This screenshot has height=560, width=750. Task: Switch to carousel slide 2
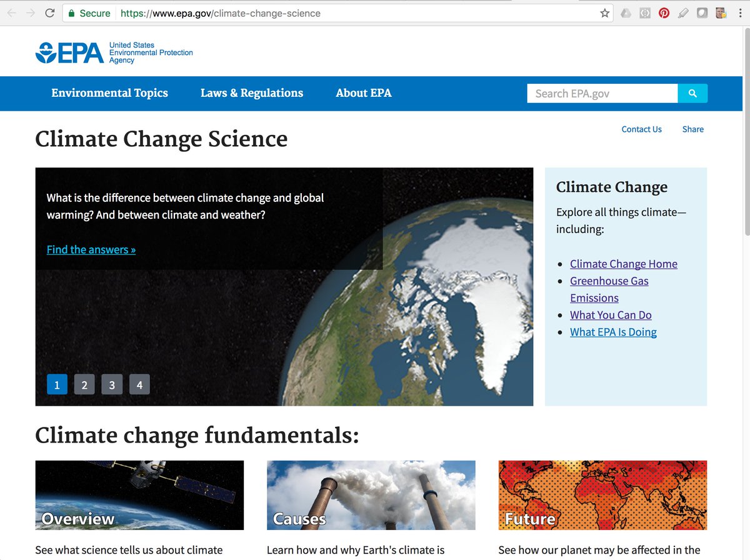point(84,384)
